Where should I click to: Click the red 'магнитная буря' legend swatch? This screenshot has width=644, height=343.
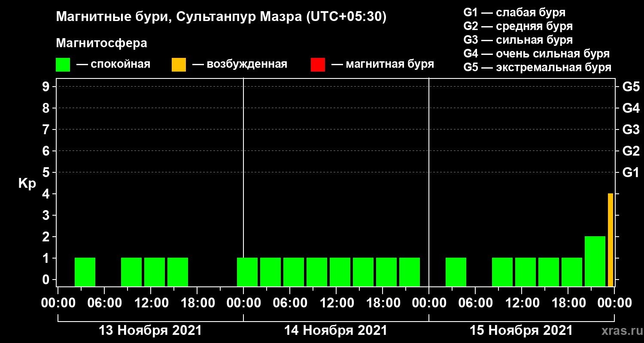[x=318, y=65]
